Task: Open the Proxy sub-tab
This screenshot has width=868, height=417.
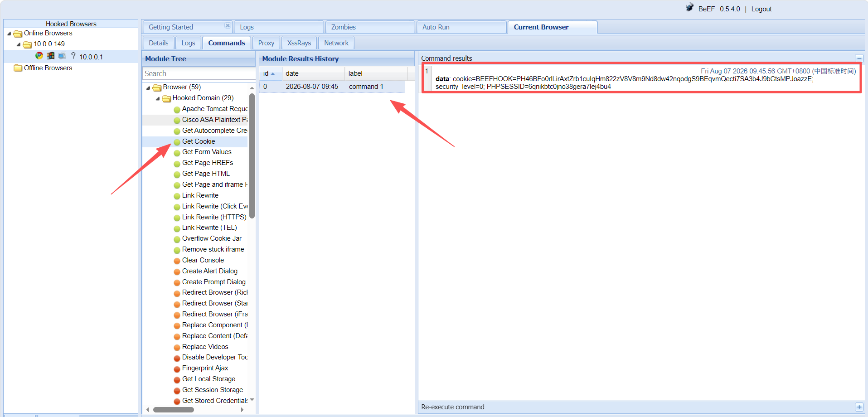Action: pyautogui.click(x=266, y=43)
